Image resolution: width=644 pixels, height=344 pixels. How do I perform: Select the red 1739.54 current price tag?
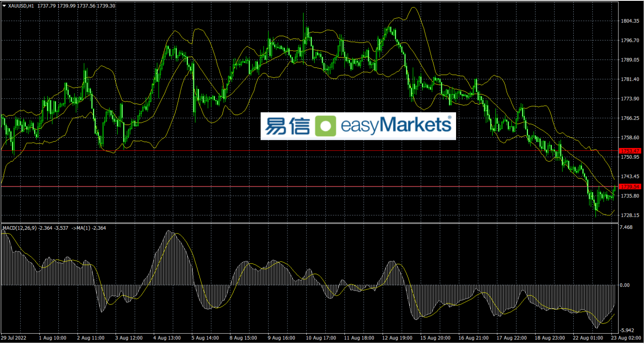click(x=629, y=187)
